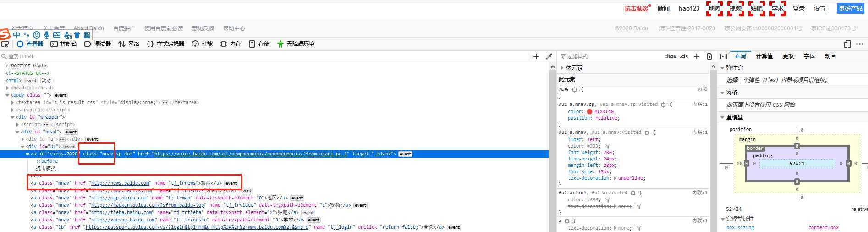868x232 pixels.
Task: Open the 内存 memory tab
Action: pyautogui.click(x=231, y=44)
